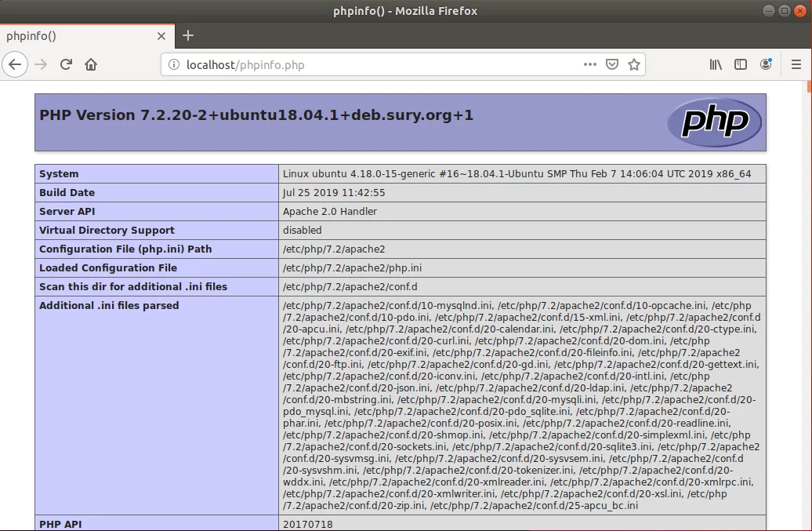
Task: Click the 'Build Date' row label
Action: pyautogui.click(x=67, y=193)
